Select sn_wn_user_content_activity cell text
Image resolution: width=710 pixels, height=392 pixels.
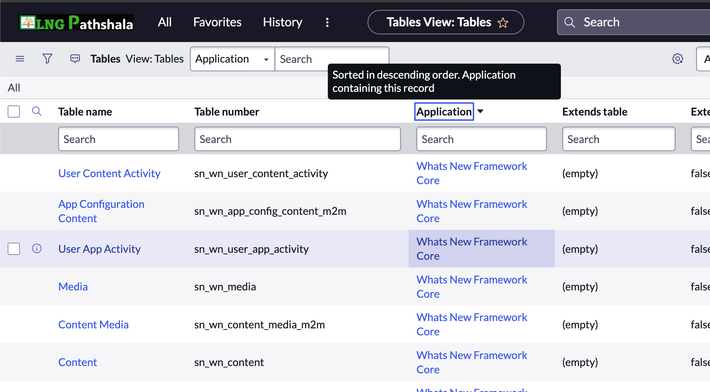(261, 173)
